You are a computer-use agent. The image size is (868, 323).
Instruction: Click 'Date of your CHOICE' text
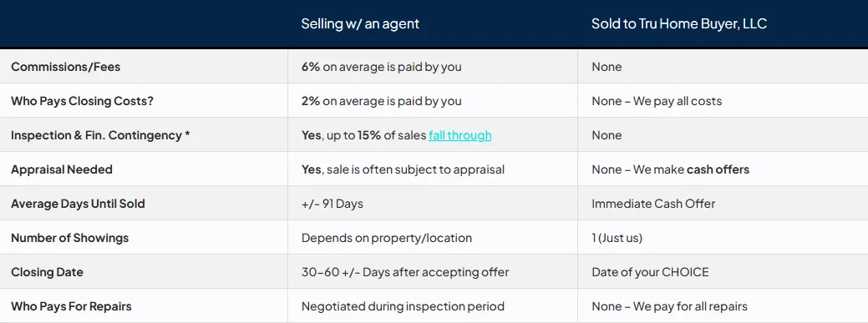coord(650,272)
